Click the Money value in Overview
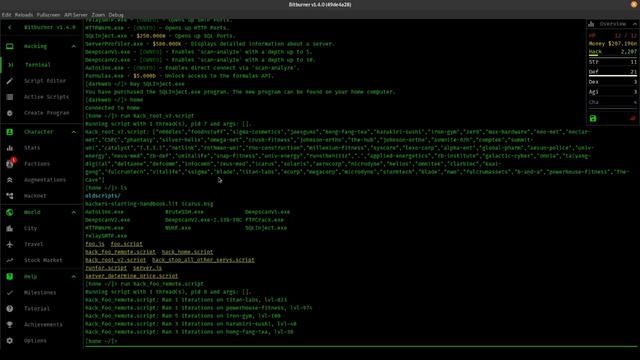Viewport: 640px width, 360px height. tap(622, 43)
